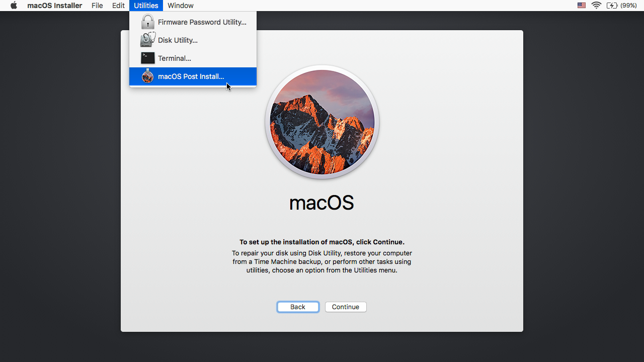Viewport: 644px width, 362px height.
Task: Open the keyboard input source icon
Action: point(581,6)
